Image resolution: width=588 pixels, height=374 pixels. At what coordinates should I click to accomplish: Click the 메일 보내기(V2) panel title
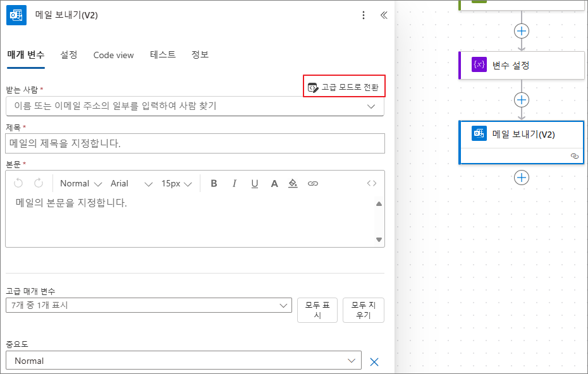66,15
